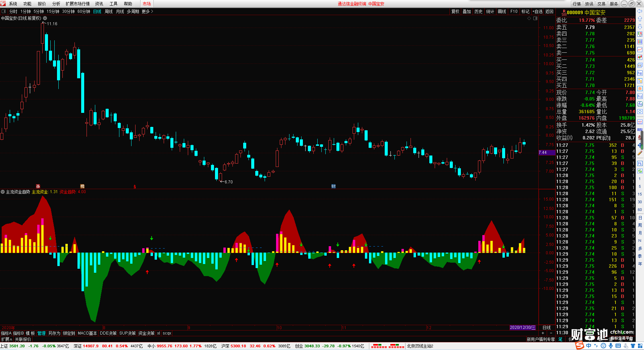Open the 画线 drawing tools menu
Image resolution: width=644 pixels, height=350 pixels.
pos(502,11)
